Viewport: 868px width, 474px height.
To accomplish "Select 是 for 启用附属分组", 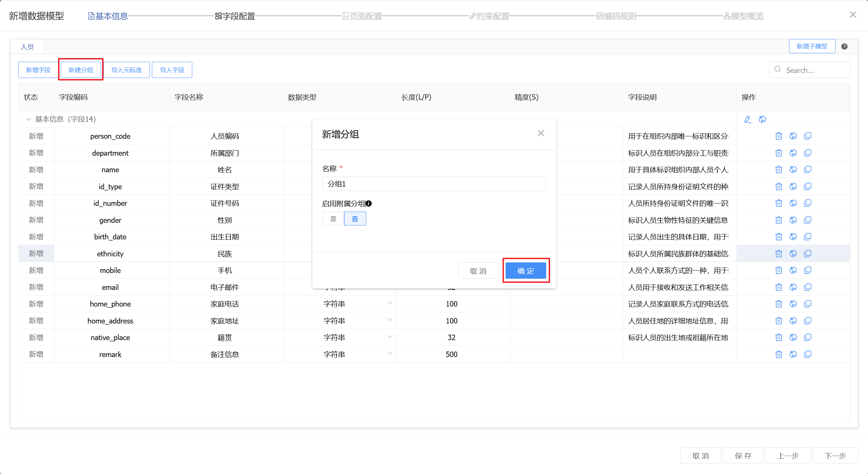I will tap(333, 219).
